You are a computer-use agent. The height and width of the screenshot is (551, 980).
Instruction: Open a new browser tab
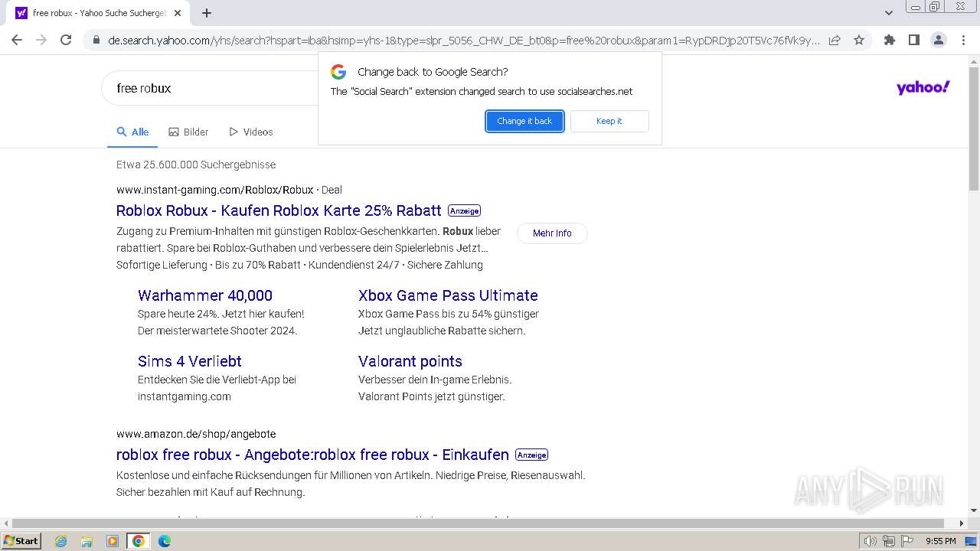(x=207, y=13)
